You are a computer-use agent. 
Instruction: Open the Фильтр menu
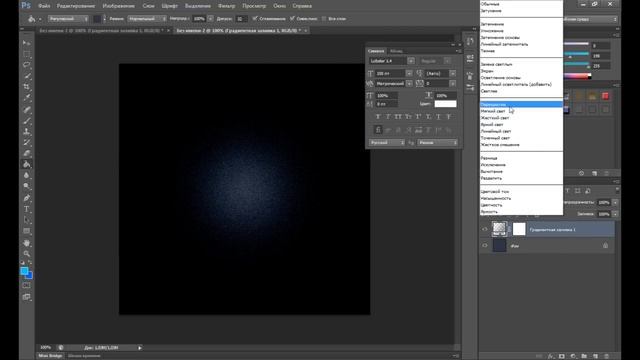pyautogui.click(x=227, y=6)
